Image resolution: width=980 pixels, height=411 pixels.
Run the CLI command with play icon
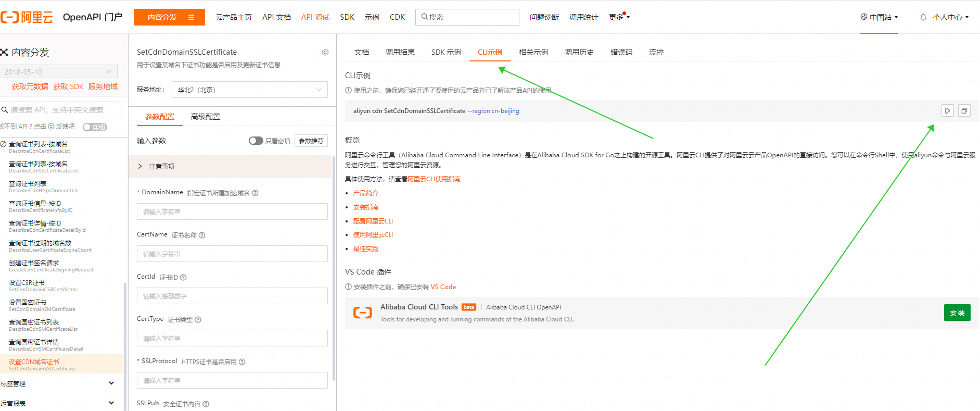(948, 110)
